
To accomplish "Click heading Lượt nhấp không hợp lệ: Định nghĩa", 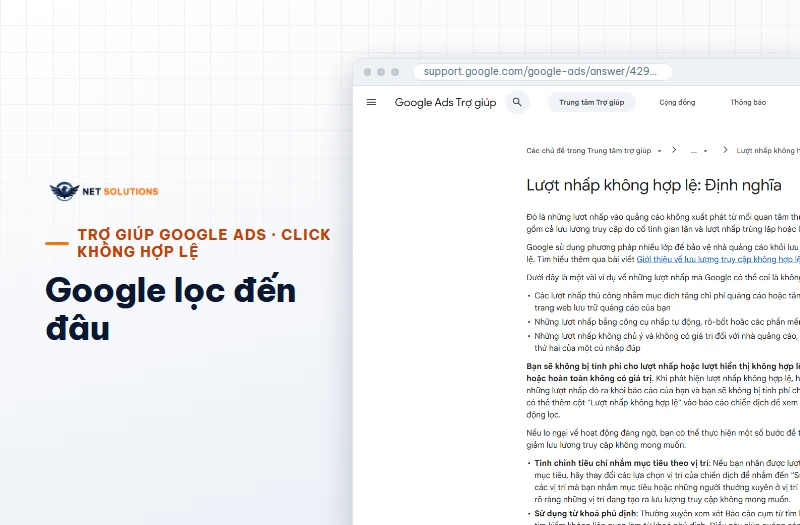I will (654, 185).
